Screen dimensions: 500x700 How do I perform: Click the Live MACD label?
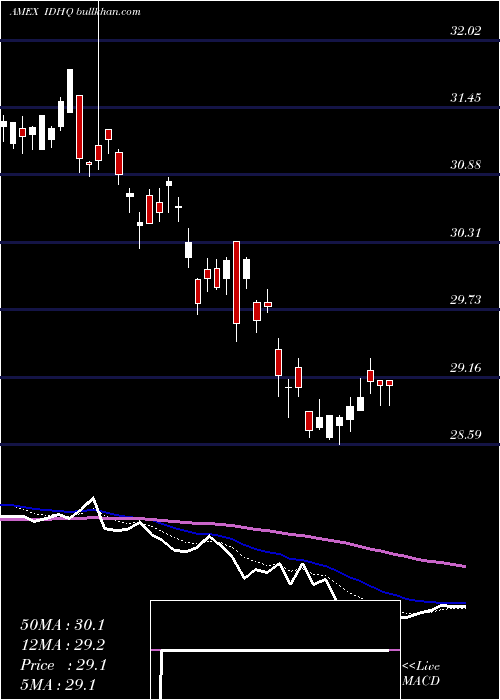pyautogui.click(x=421, y=673)
